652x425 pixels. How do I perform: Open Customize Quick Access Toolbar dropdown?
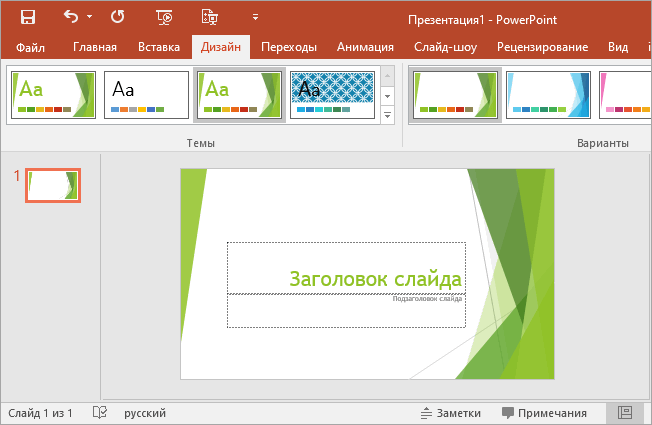(x=255, y=17)
